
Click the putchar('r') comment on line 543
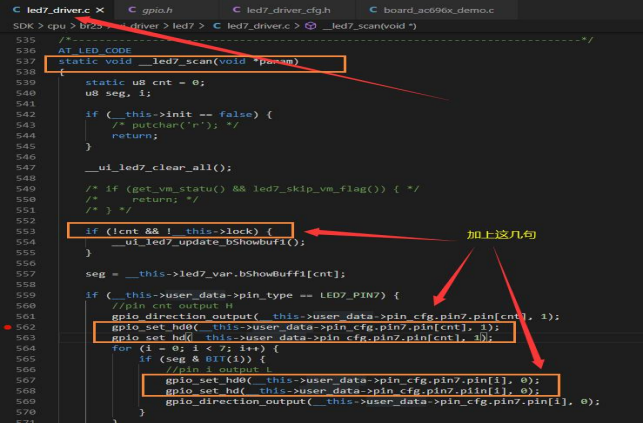pyautogui.click(x=175, y=125)
